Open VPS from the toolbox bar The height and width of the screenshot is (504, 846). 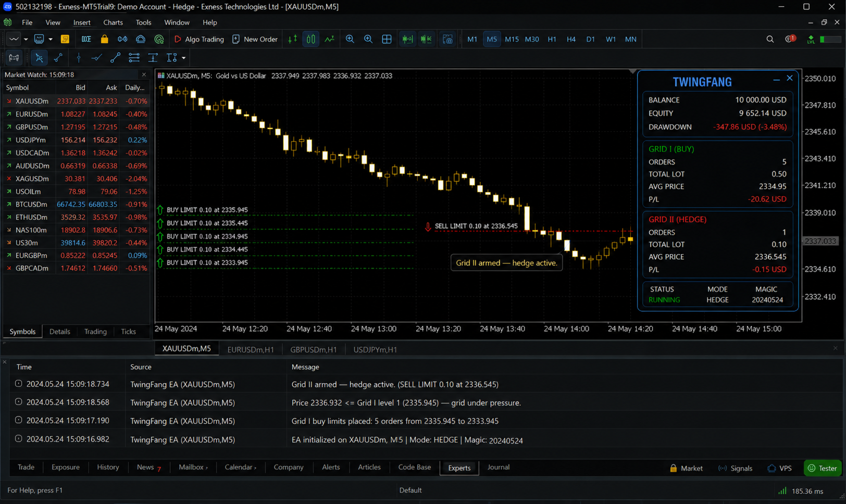(779, 468)
